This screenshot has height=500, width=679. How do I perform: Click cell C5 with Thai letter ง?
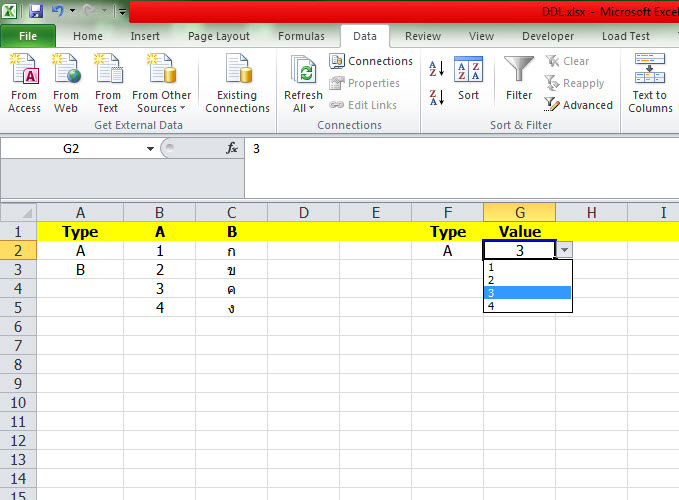tap(232, 307)
